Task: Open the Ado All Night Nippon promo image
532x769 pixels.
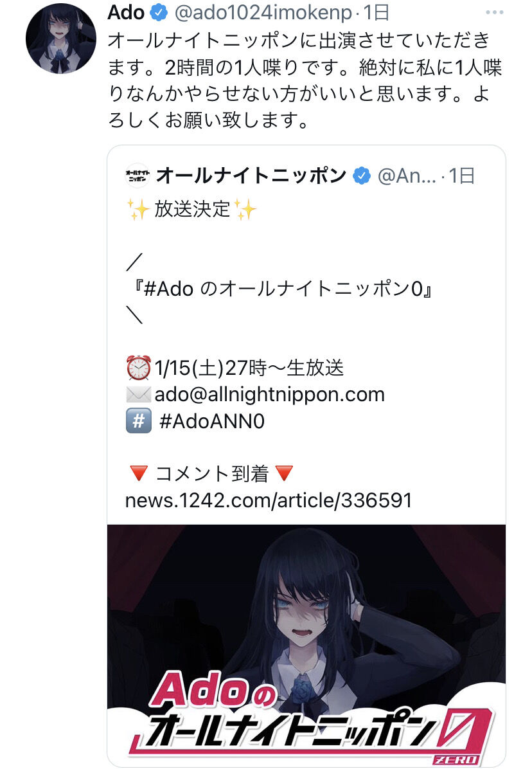Action: pyautogui.click(x=306, y=645)
